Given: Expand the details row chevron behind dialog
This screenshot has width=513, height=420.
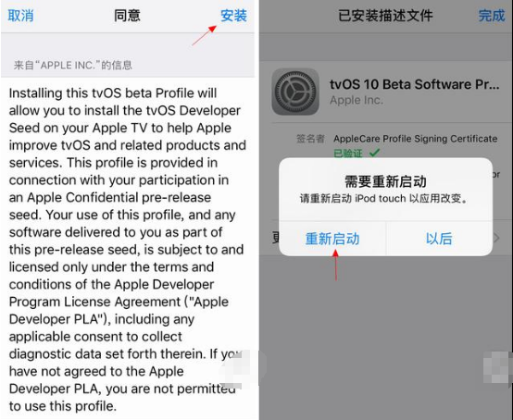Looking at the screenshot, I should pyautogui.click(x=496, y=238).
